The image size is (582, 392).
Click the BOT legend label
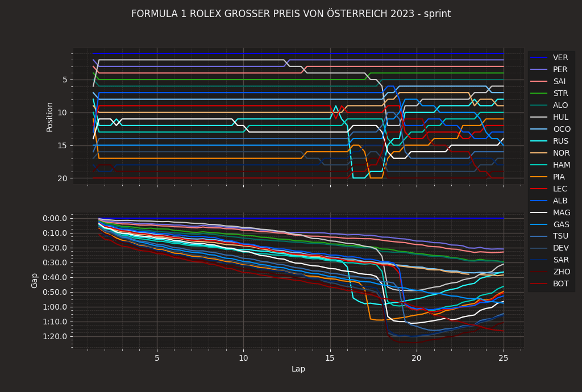(x=560, y=283)
